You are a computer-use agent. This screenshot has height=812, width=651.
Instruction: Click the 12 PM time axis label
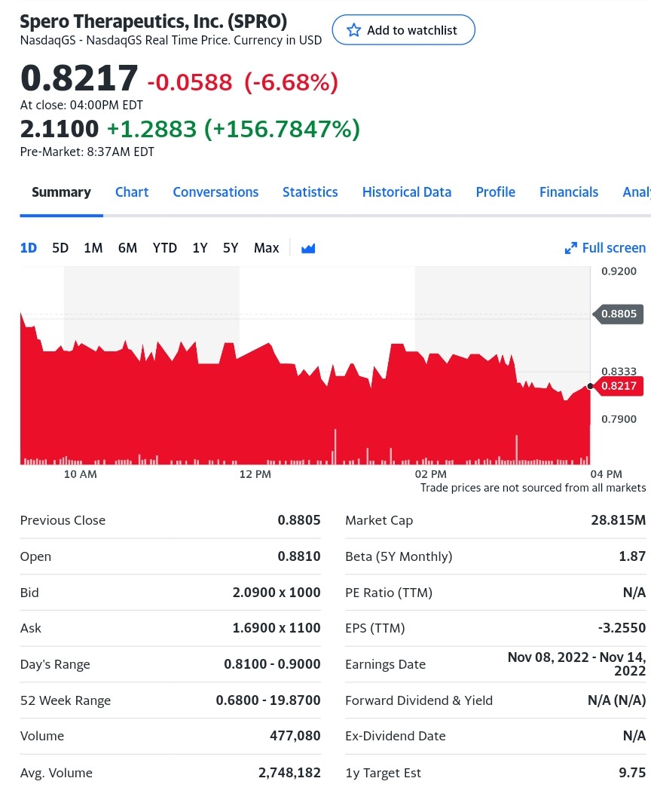pos(255,474)
